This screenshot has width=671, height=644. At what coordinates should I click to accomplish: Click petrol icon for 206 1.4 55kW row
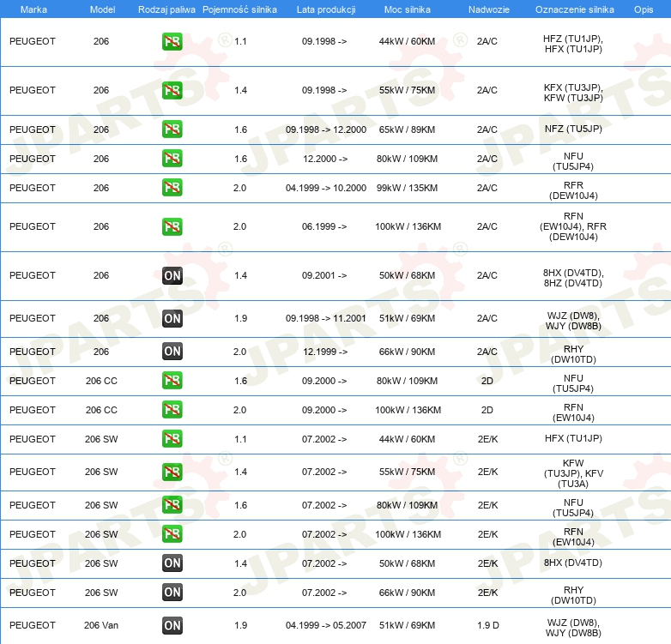[172, 90]
